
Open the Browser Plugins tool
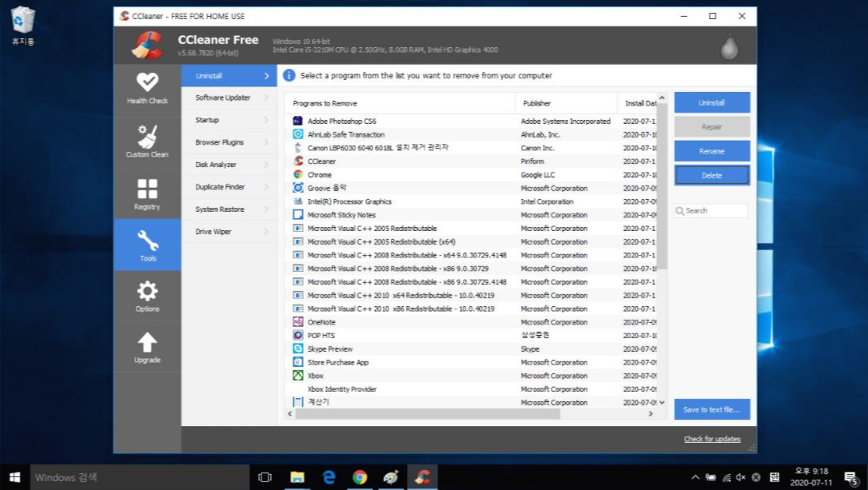coord(229,142)
